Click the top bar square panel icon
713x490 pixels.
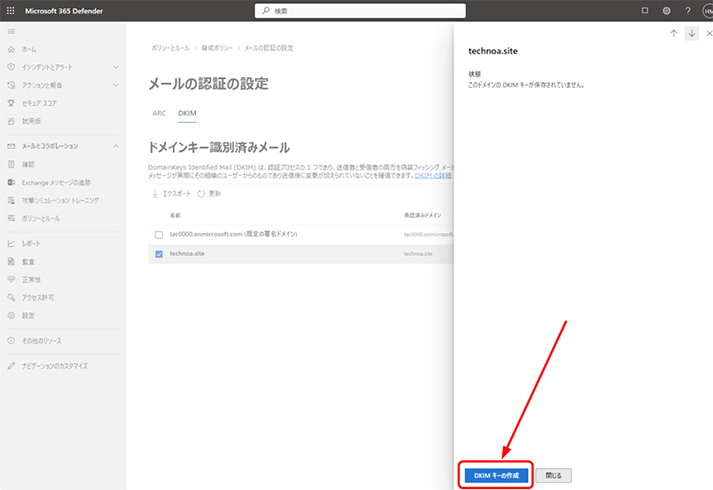tap(645, 10)
